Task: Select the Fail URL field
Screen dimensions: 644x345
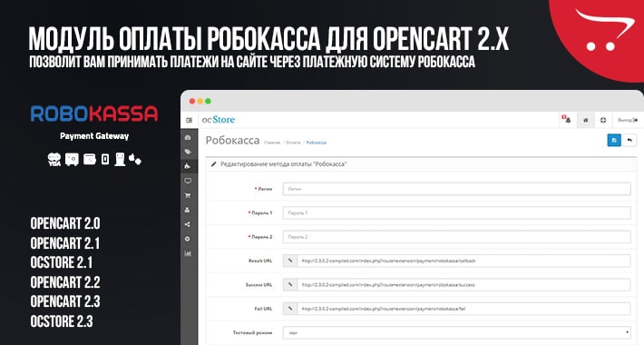Action: pyautogui.click(x=463, y=309)
